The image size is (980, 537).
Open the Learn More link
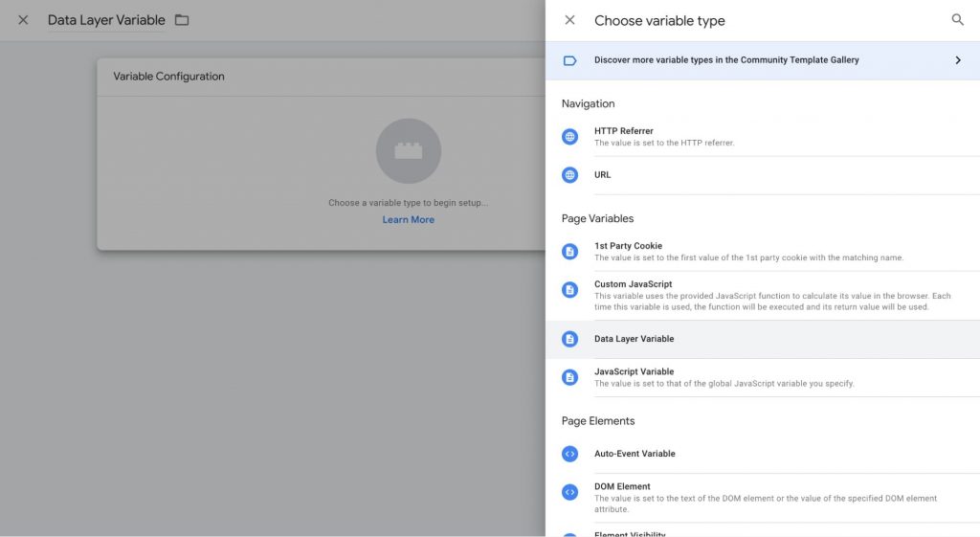[408, 220]
